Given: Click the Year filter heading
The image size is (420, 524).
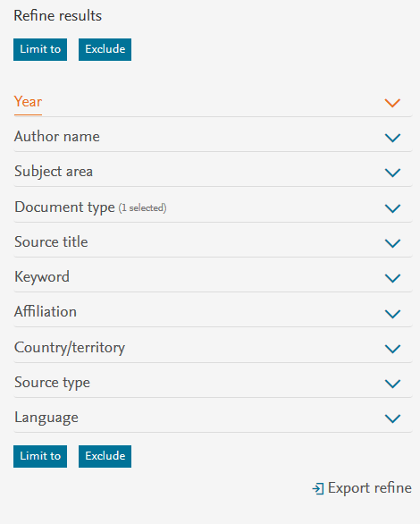Looking at the screenshot, I should click(28, 102).
